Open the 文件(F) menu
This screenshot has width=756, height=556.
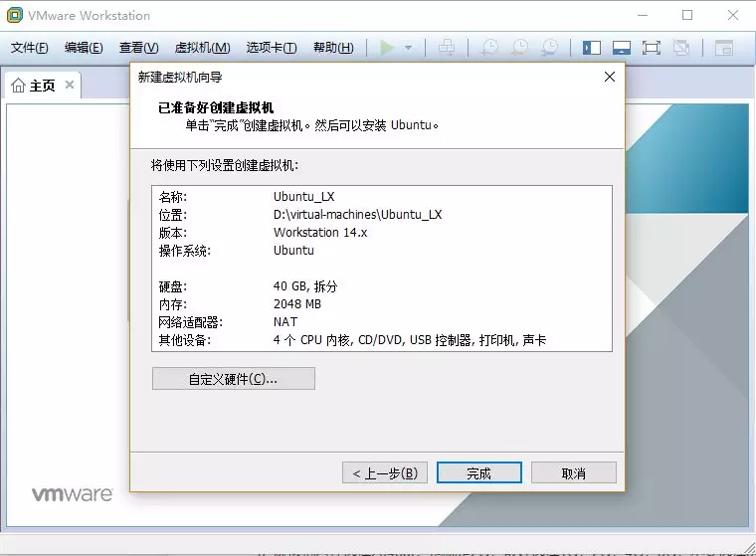coord(30,48)
